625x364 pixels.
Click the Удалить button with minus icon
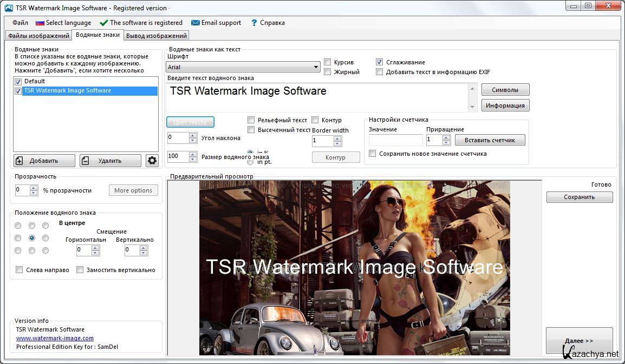pyautogui.click(x=110, y=161)
